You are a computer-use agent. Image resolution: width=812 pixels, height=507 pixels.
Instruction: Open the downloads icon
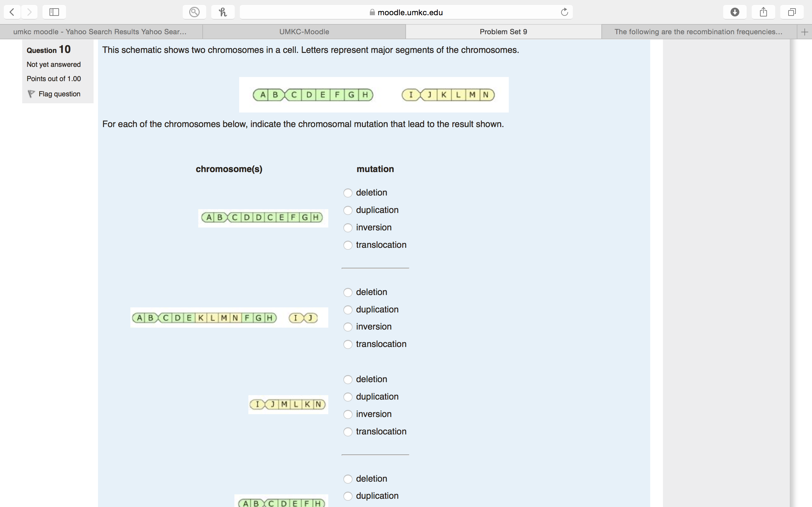[735, 12]
